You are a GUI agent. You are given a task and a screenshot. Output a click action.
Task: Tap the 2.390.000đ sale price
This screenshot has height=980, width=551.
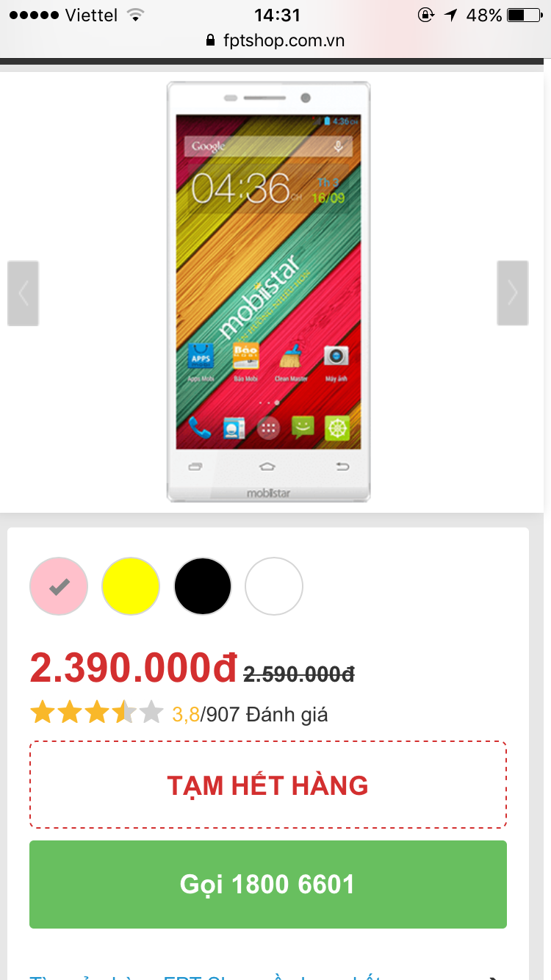(134, 668)
